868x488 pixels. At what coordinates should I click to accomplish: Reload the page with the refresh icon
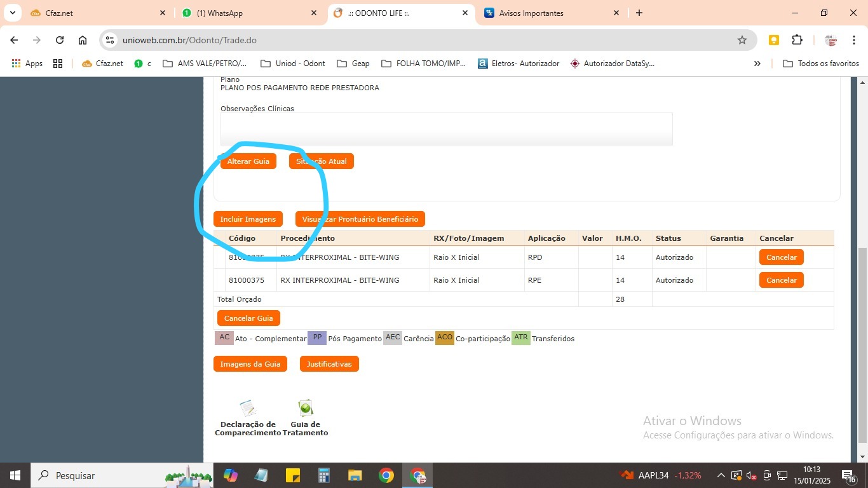click(60, 40)
